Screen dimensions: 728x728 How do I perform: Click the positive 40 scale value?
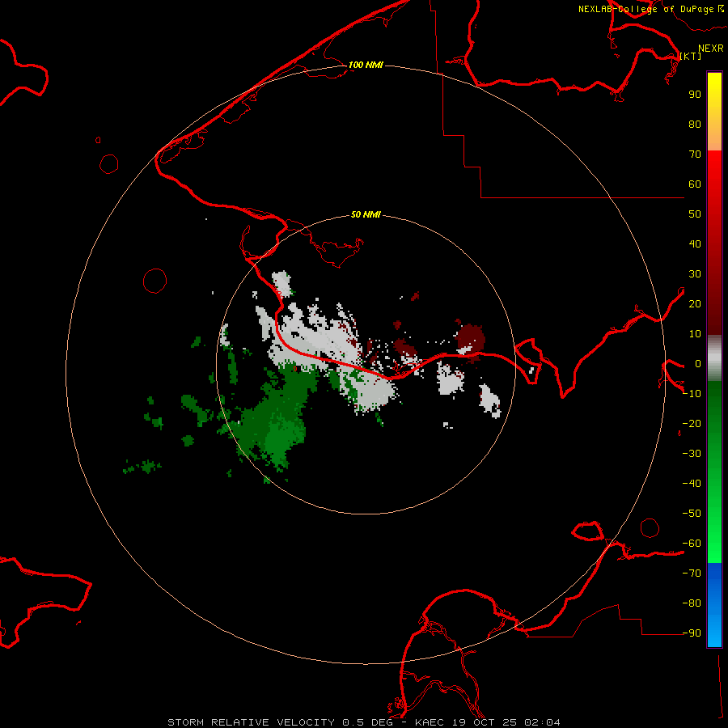[695, 243]
